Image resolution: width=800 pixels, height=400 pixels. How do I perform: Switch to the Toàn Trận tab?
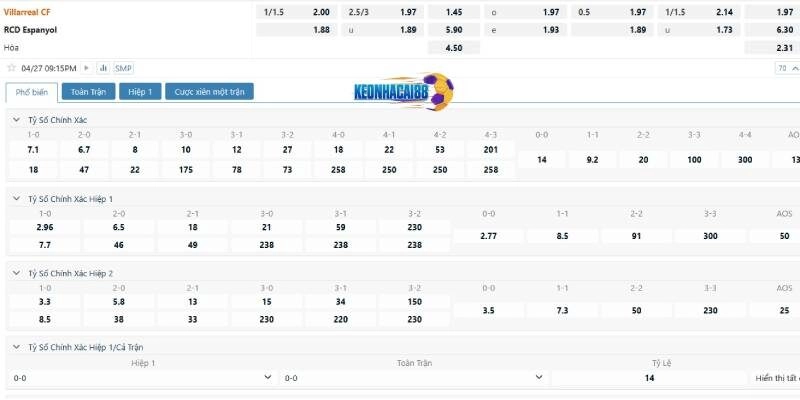click(88, 92)
